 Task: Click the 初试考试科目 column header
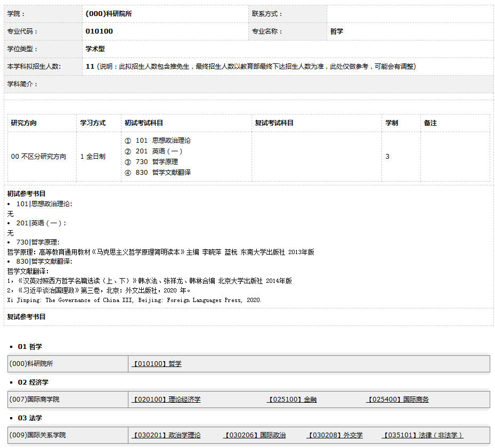(144, 123)
